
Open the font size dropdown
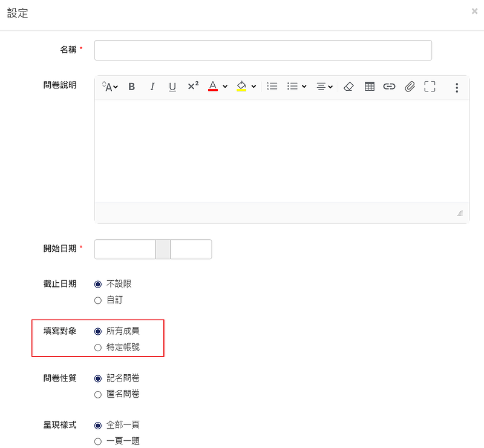tap(110, 87)
